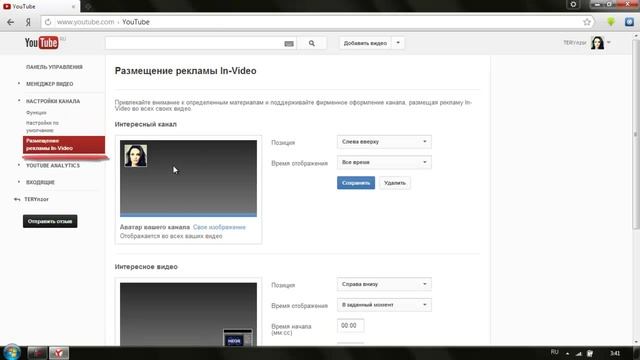Open the Свое изображение link

219,227
